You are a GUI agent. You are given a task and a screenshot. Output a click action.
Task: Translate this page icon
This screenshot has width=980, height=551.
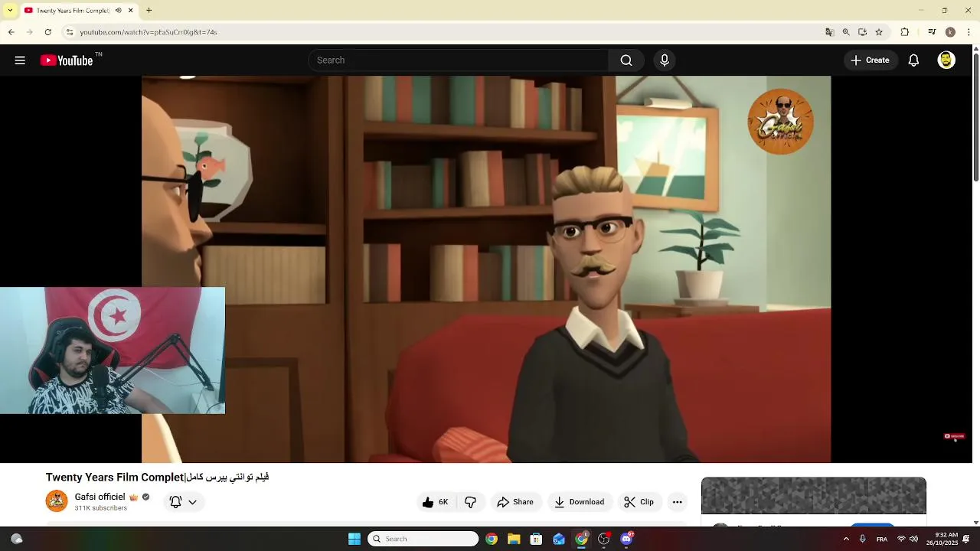click(x=829, y=32)
